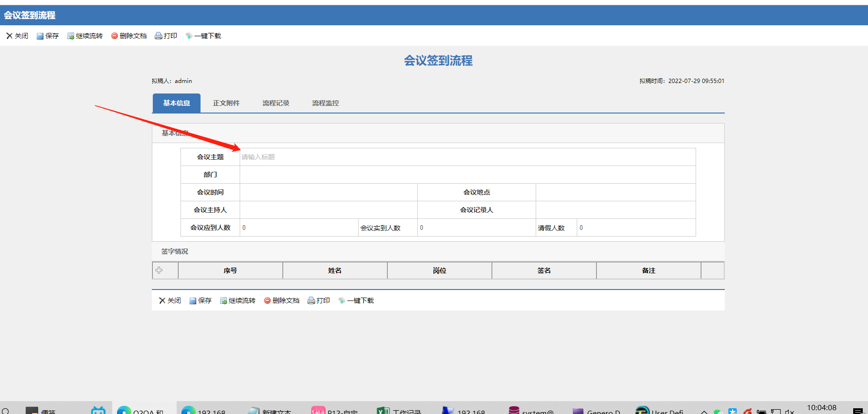Image resolution: width=868 pixels, height=414 pixels.
Task: Click the 备注 column header
Action: 648,270
